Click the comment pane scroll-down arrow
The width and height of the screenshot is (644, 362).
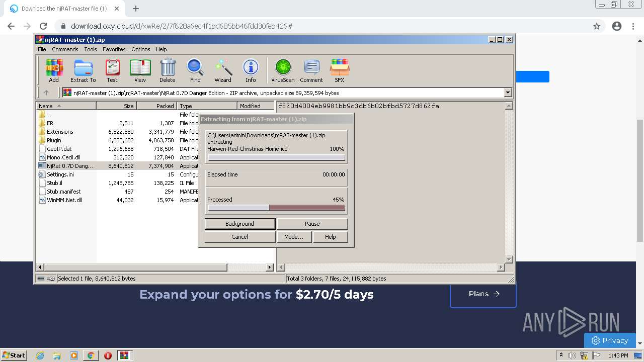[x=509, y=259]
